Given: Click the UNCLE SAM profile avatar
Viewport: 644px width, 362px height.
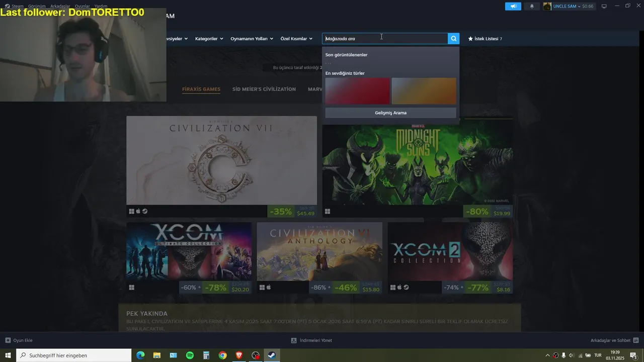Looking at the screenshot, I should [x=547, y=6].
